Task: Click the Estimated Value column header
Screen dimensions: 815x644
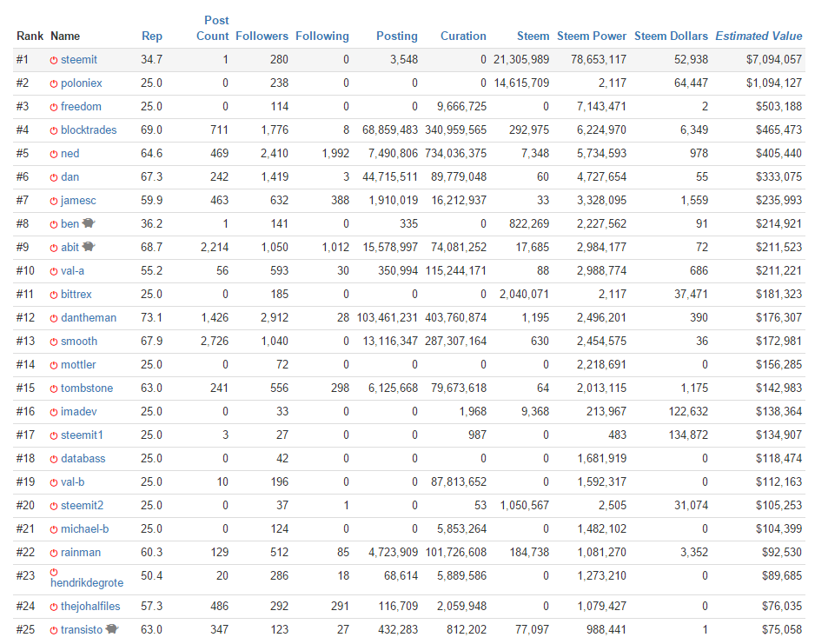Action: coord(759,36)
